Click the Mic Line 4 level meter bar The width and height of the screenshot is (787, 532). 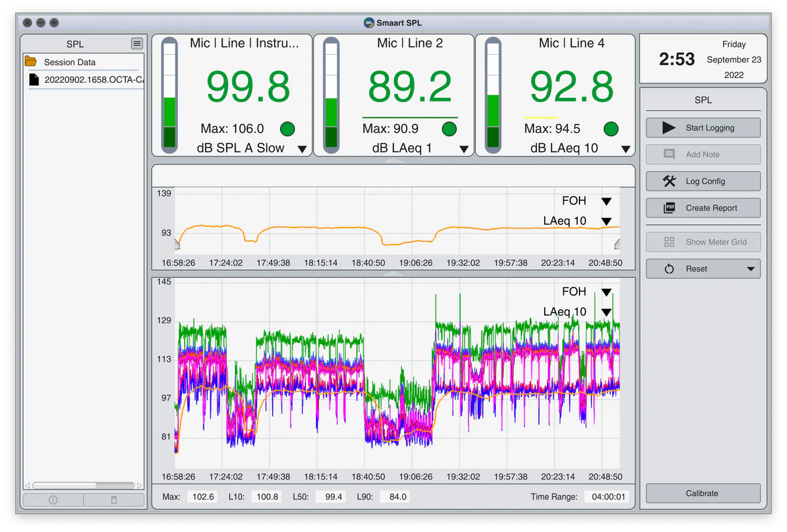coord(493,96)
